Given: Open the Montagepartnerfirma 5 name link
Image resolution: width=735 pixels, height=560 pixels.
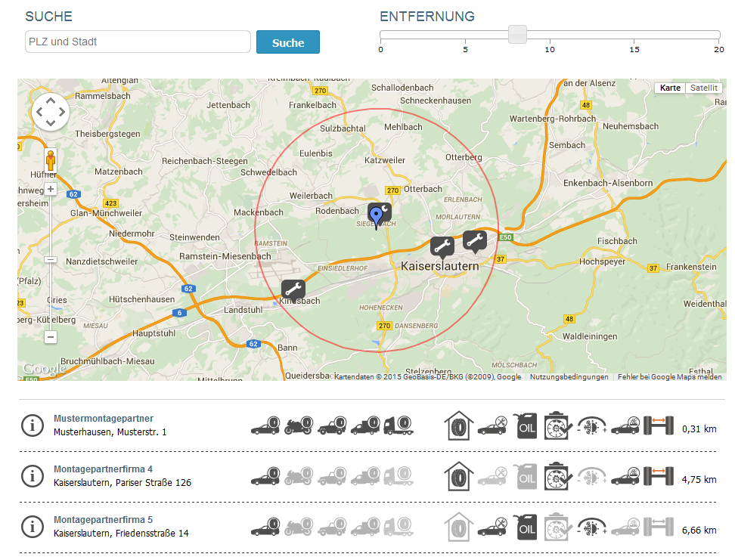Looking at the screenshot, I should pyautogui.click(x=103, y=520).
